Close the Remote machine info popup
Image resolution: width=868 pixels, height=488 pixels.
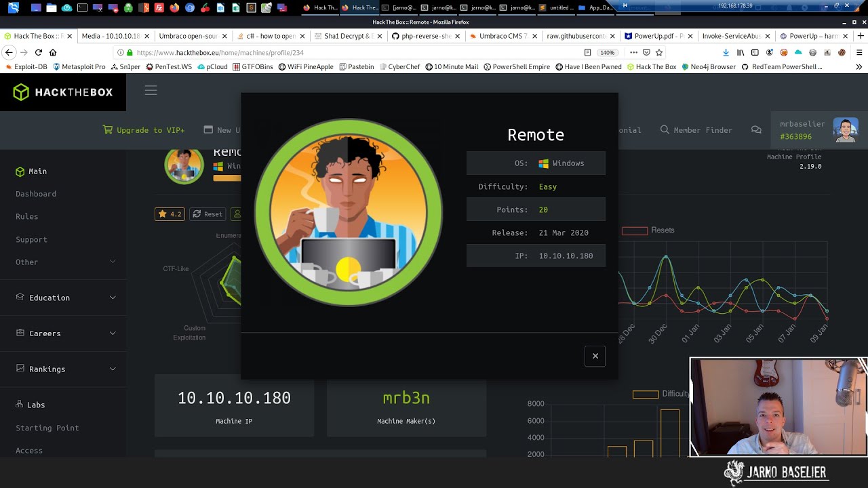point(595,356)
